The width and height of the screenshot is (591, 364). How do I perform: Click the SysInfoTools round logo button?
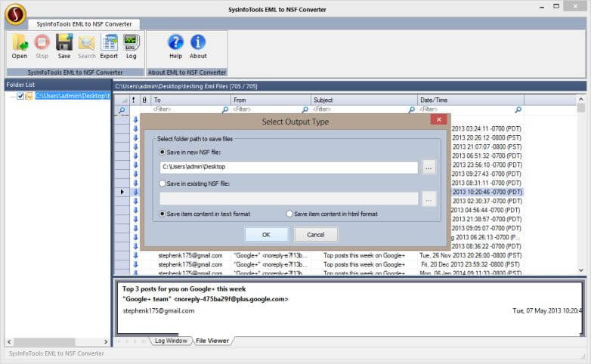point(15,14)
